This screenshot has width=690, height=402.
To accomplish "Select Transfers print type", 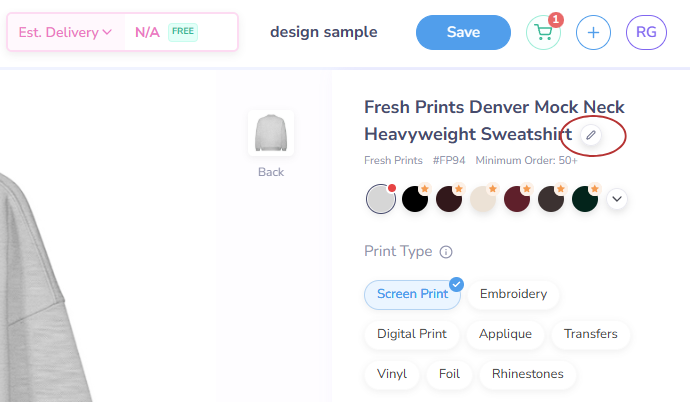I will click(x=590, y=334).
